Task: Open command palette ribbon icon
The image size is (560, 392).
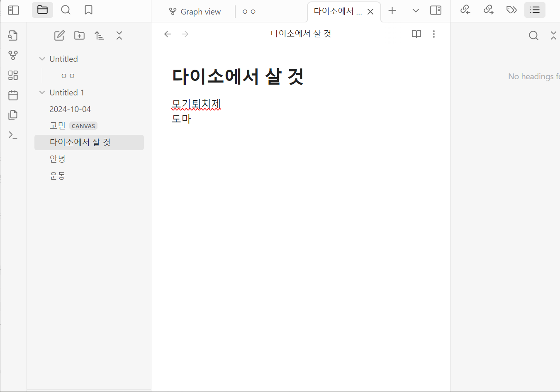Action: (x=13, y=135)
